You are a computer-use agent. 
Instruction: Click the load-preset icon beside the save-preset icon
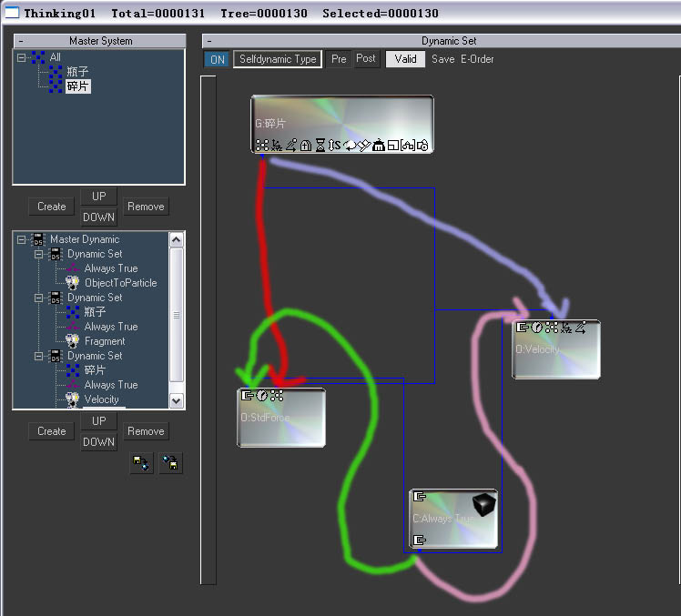pos(170,463)
